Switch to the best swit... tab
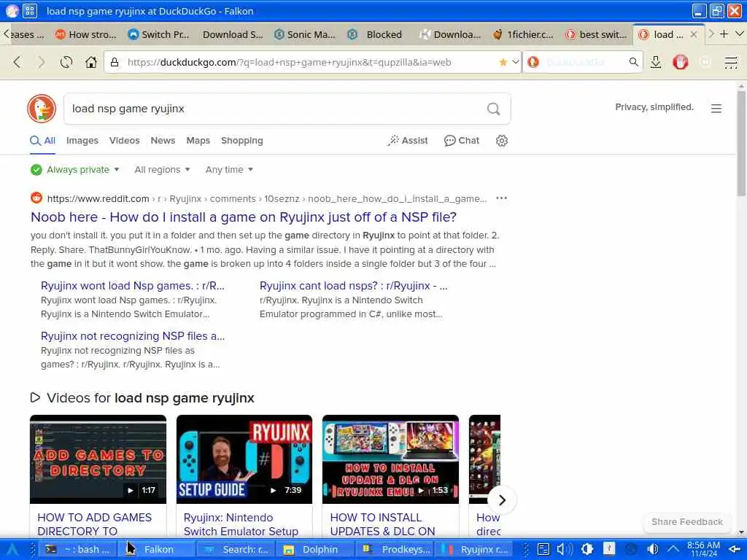Viewport: 747px width, 560px height. coord(597,34)
